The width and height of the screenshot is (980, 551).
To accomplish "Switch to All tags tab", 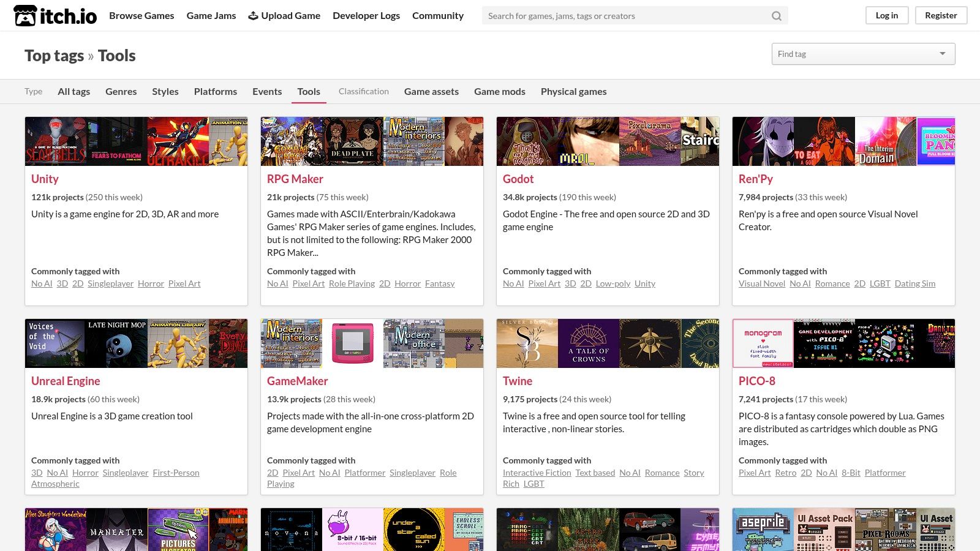I will point(73,91).
